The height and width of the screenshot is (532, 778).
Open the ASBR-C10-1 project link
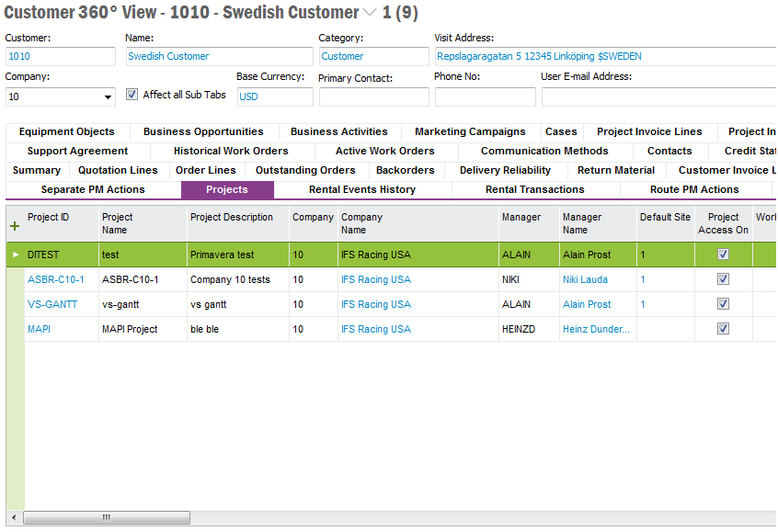[55, 279]
